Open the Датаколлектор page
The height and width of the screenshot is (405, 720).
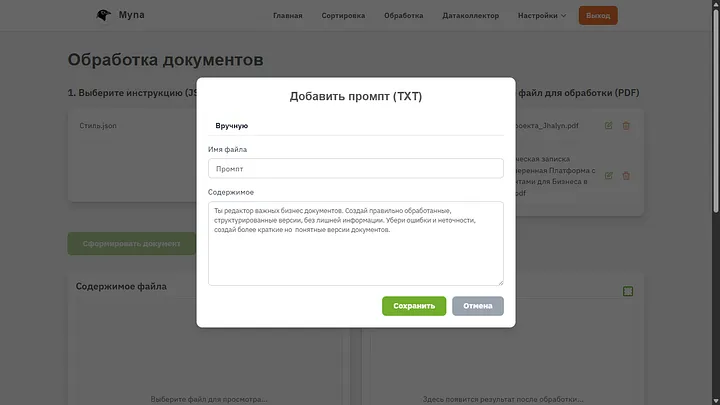pos(470,16)
